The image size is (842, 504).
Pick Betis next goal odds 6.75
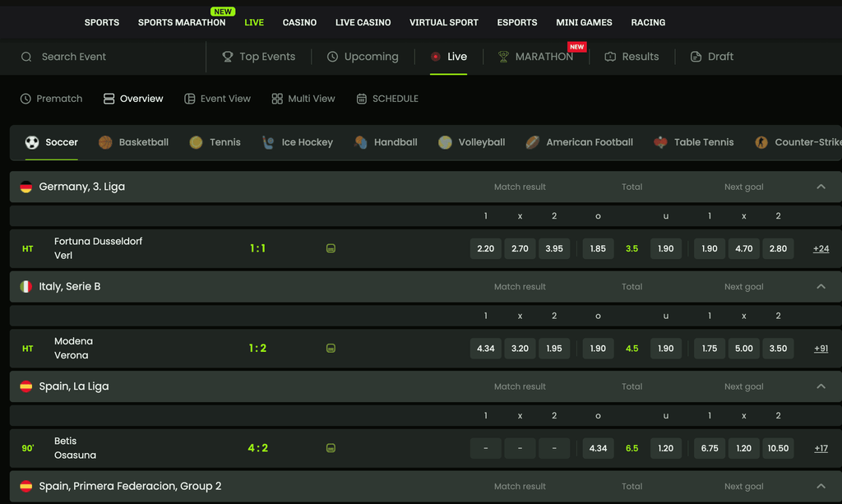(710, 448)
